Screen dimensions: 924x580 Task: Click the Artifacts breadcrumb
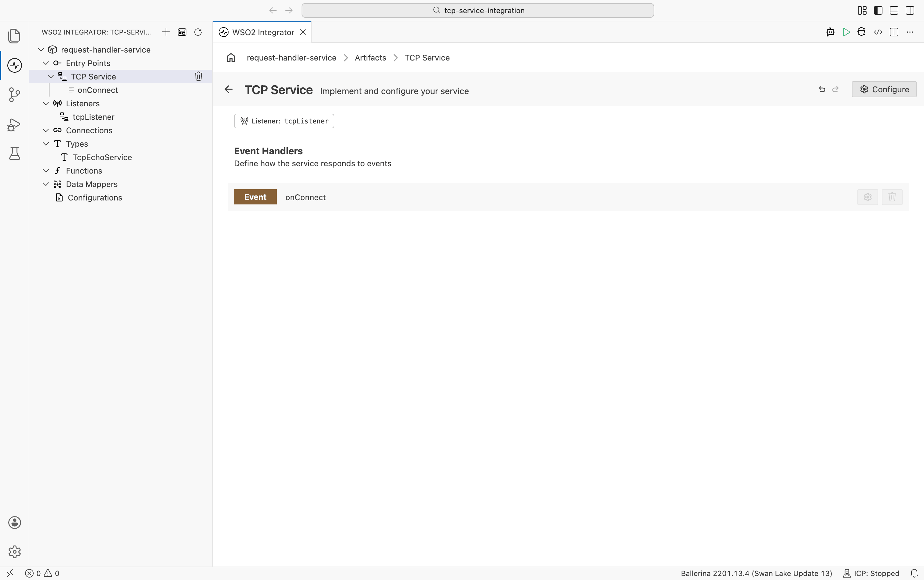pos(371,57)
